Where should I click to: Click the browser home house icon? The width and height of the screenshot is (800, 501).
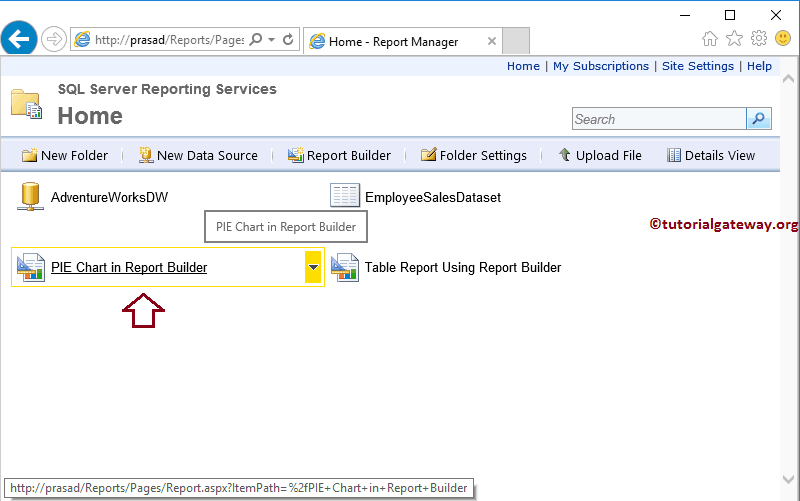pos(710,38)
